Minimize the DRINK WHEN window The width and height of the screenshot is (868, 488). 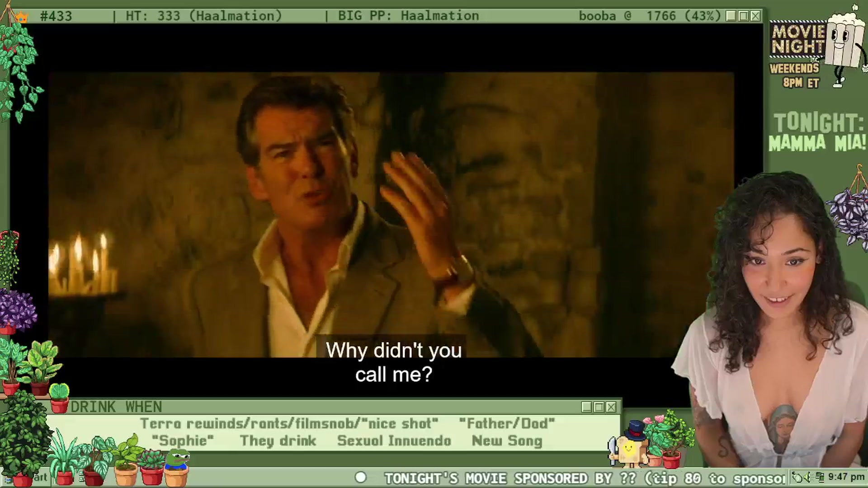click(587, 407)
